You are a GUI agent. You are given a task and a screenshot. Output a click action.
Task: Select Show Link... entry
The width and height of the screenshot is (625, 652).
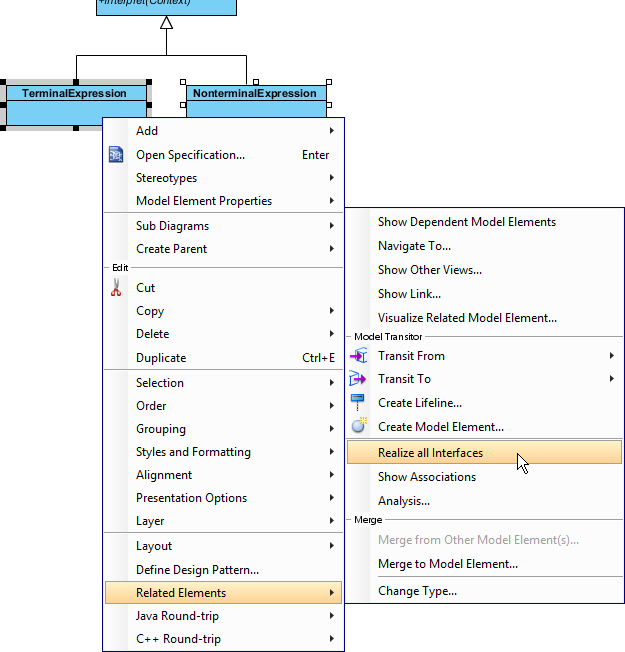(x=484, y=294)
